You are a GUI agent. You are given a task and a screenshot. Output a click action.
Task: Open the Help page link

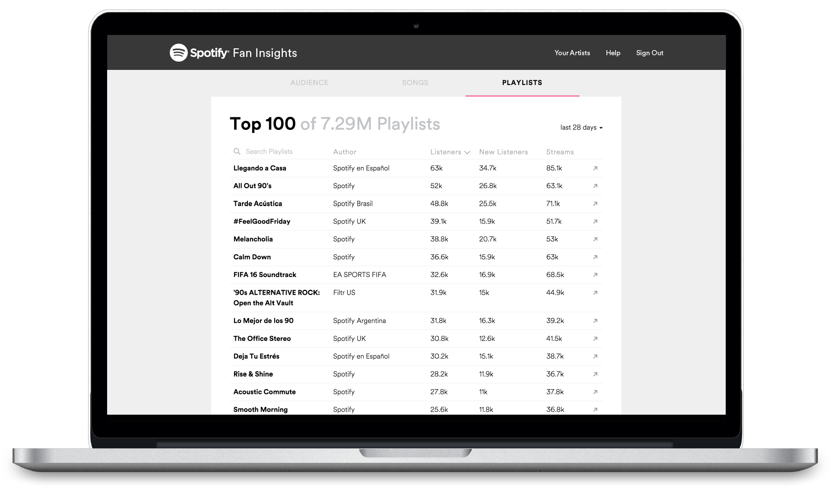tap(612, 53)
